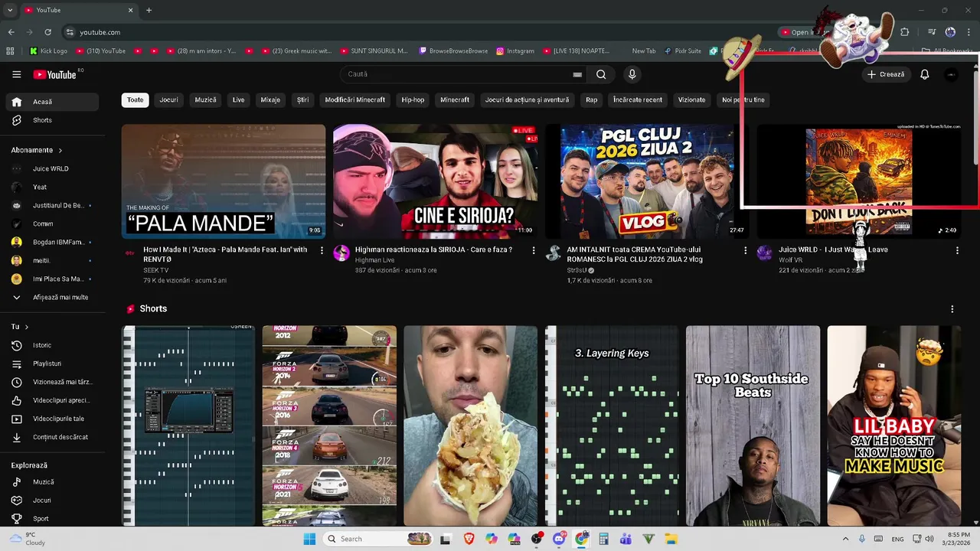
Task: Open Istoric history page
Action: coord(52,345)
